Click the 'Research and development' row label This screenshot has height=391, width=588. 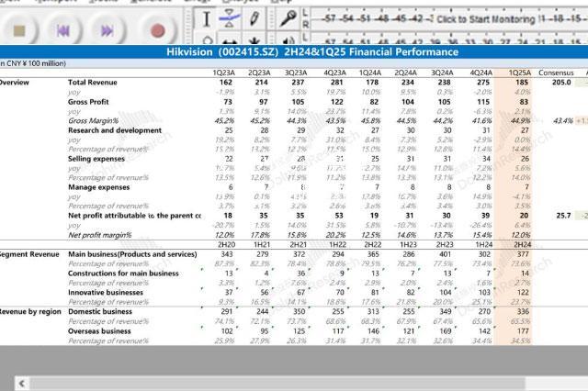[114, 130]
